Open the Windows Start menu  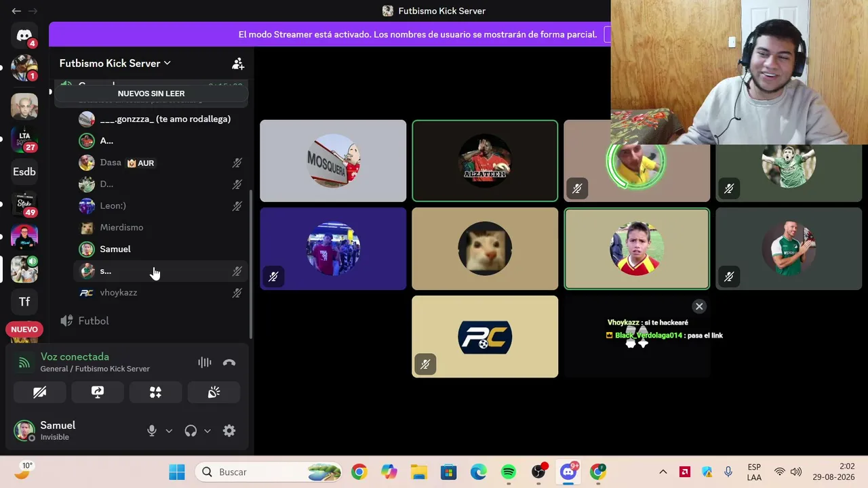[177, 472]
